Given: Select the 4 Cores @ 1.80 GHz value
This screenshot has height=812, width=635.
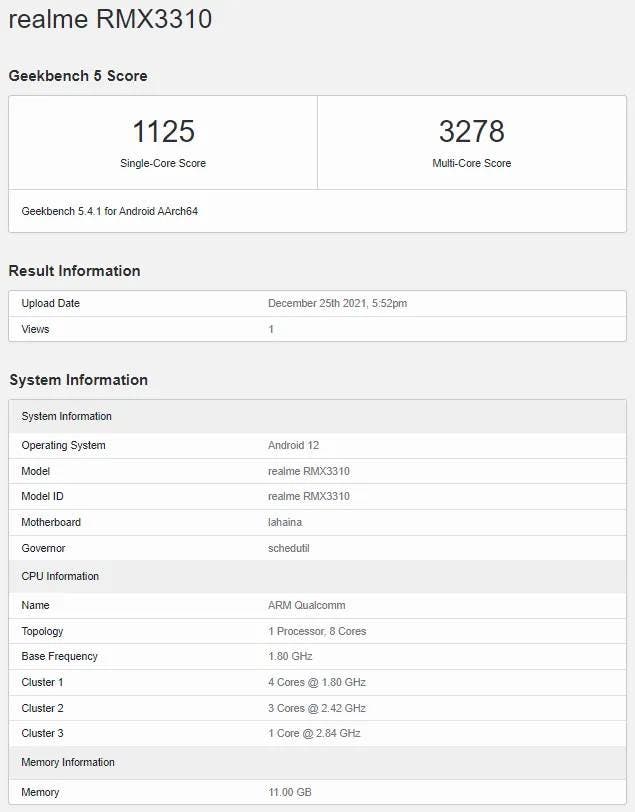Looking at the screenshot, I should point(317,682).
